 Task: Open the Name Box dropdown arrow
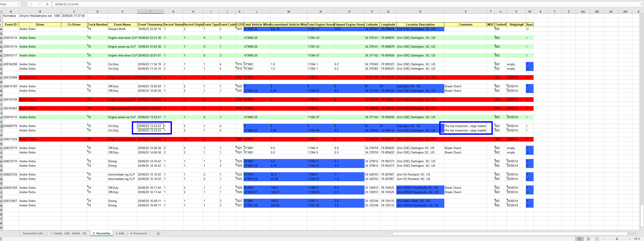[x=18, y=4]
